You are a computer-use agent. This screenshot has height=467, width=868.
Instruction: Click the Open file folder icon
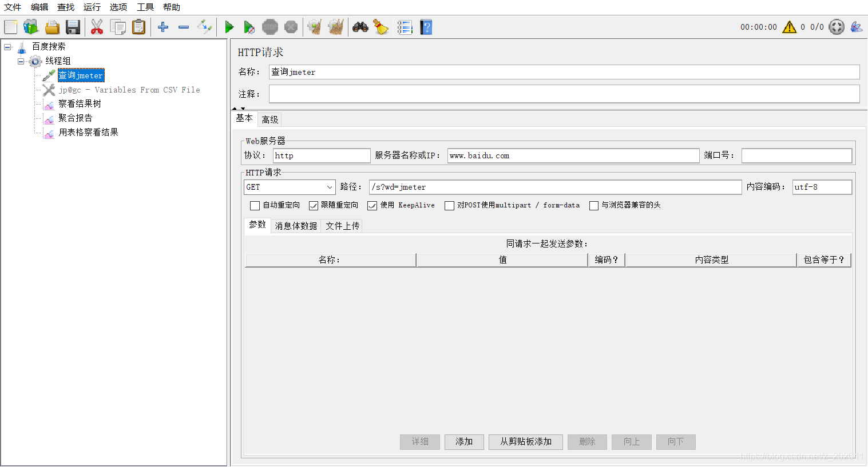coord(52,27)
